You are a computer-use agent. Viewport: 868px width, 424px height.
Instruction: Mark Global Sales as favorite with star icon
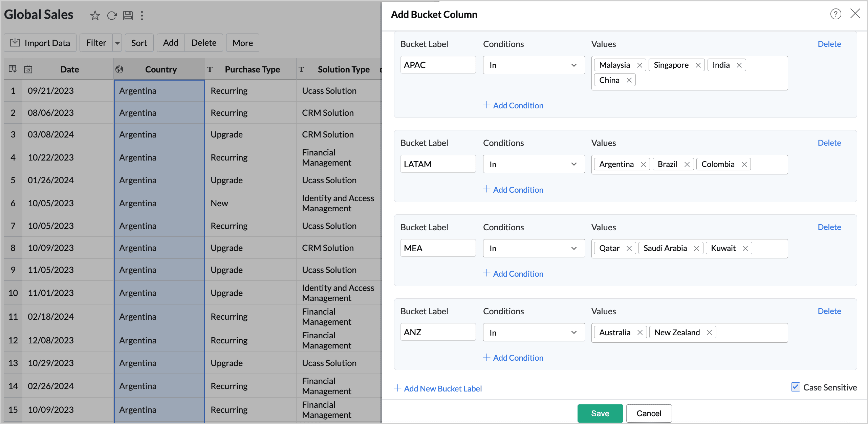95,15
